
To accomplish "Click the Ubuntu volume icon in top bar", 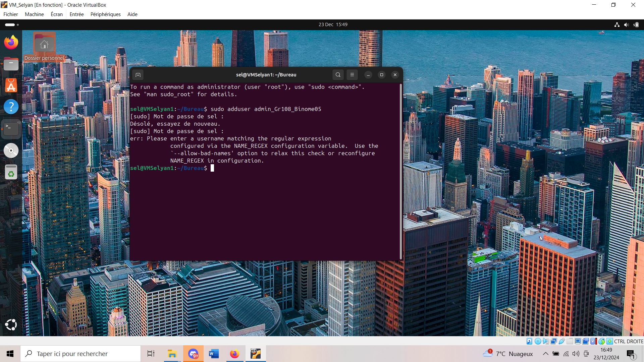I will (626, 24).
